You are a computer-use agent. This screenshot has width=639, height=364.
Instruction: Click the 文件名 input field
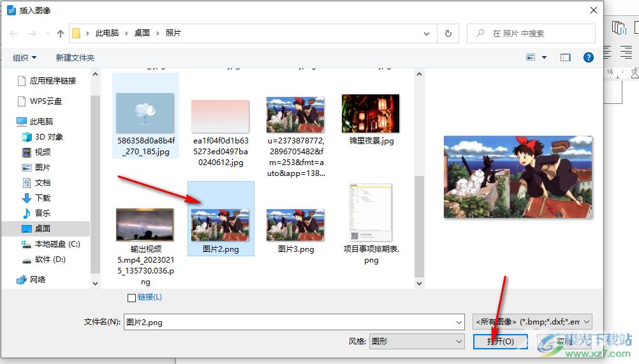[290, 322]
